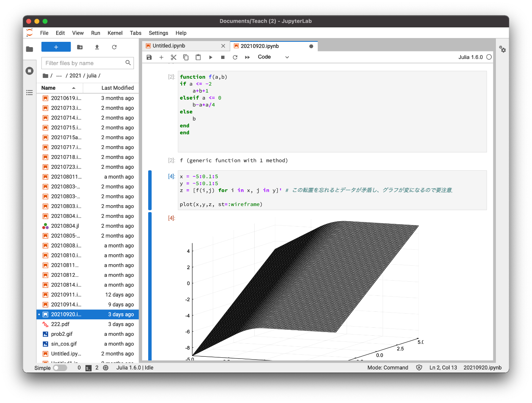Open the Edit menu
532x403 pixels.
(x=60, y=33)
